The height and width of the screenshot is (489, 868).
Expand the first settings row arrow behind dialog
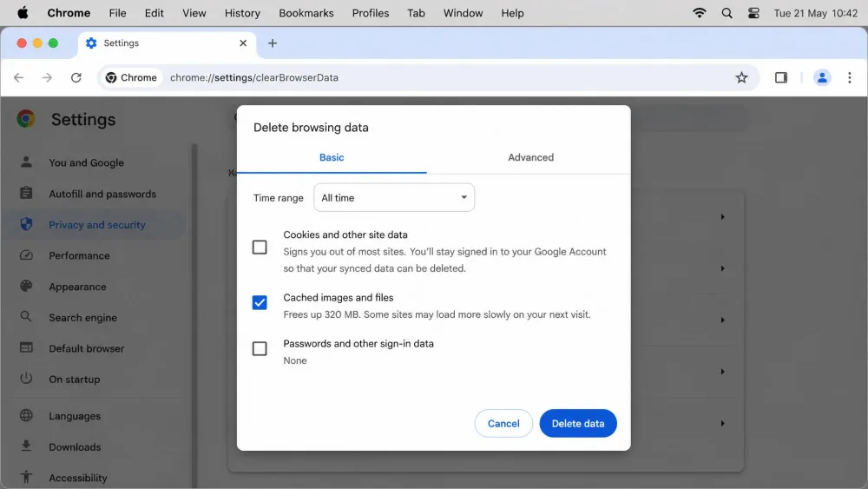click(x=722, y=217)
